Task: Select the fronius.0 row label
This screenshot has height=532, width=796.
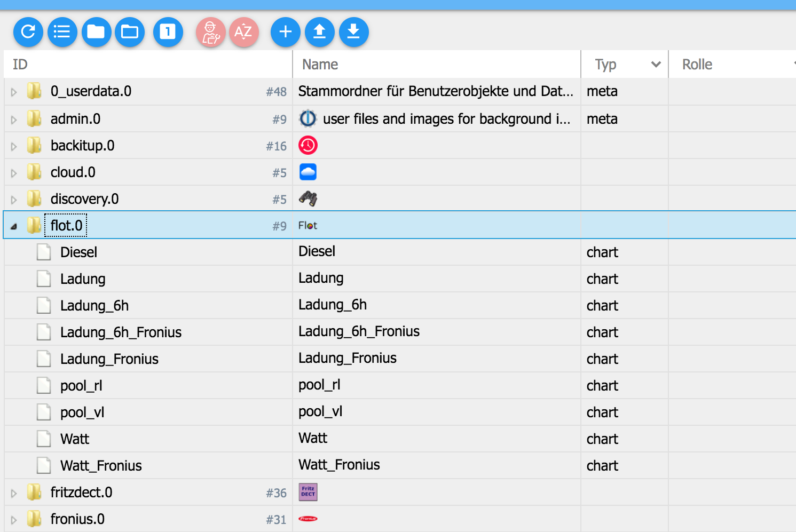Action: click(77, 519)
